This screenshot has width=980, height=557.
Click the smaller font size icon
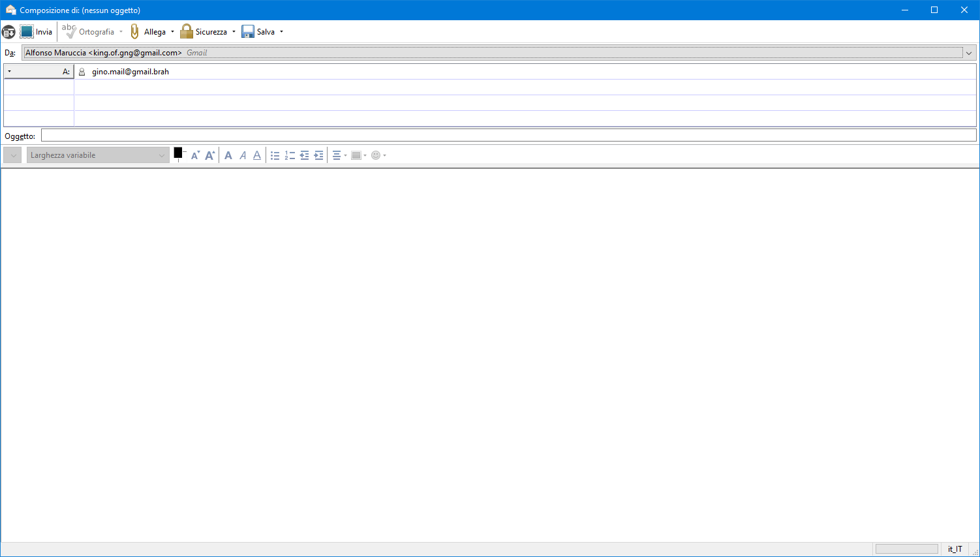click(194, 155)
